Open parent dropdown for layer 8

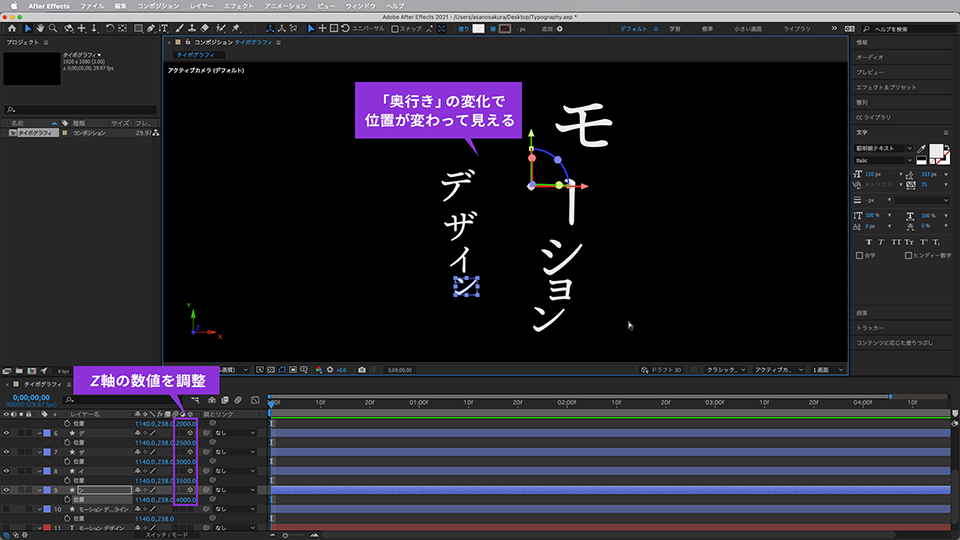(234, 471)
